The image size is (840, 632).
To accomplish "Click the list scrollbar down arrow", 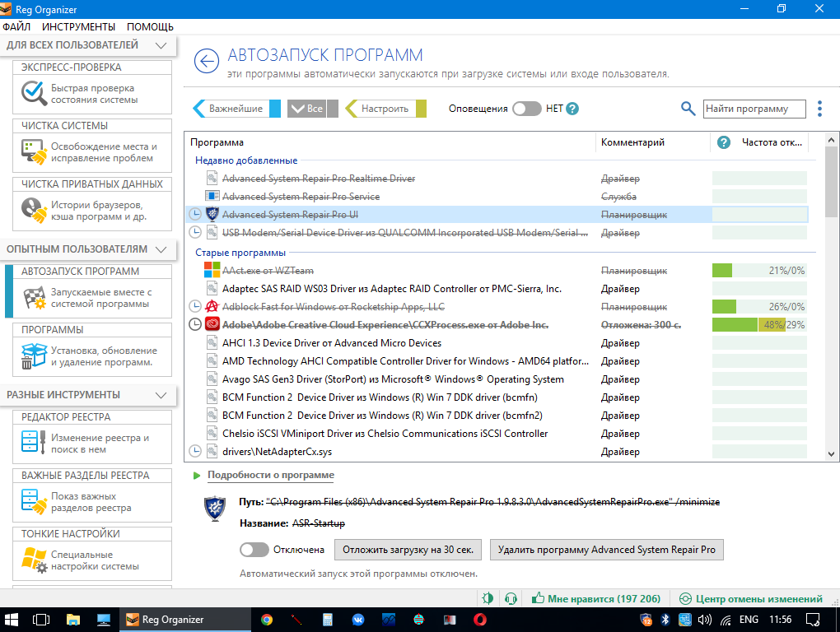I will pos(831,453).
